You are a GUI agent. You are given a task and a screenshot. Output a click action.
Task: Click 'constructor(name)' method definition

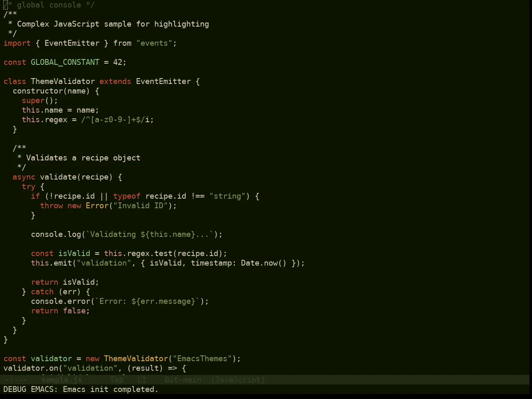tap(51, 91)
